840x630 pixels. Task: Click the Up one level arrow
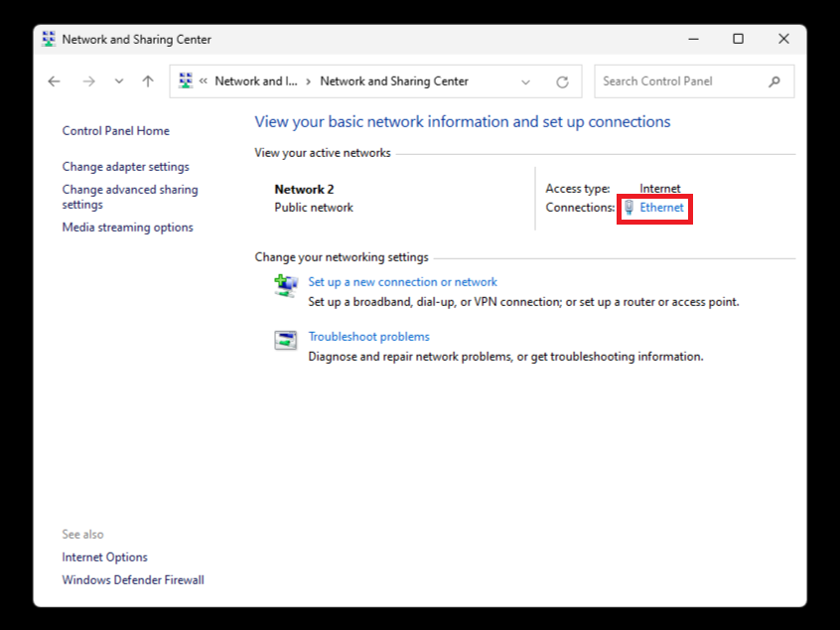(x=148, y=81)
